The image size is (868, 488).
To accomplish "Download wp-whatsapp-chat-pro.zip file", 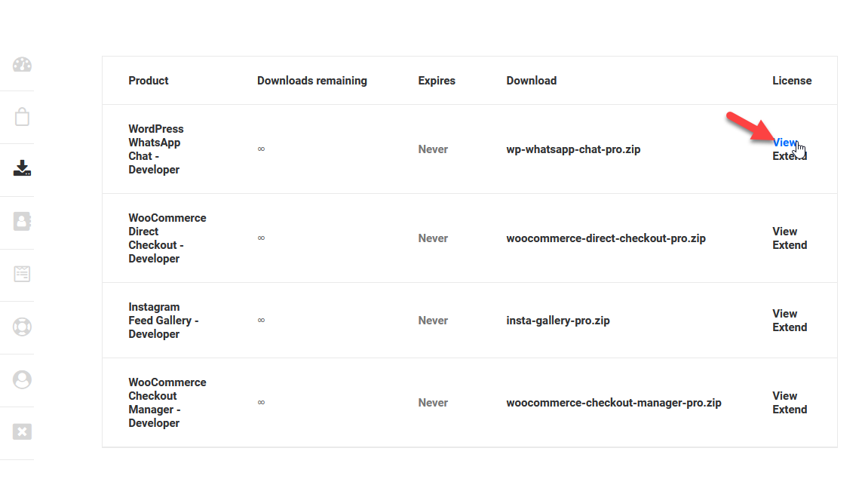I will (x=573, y=149).
